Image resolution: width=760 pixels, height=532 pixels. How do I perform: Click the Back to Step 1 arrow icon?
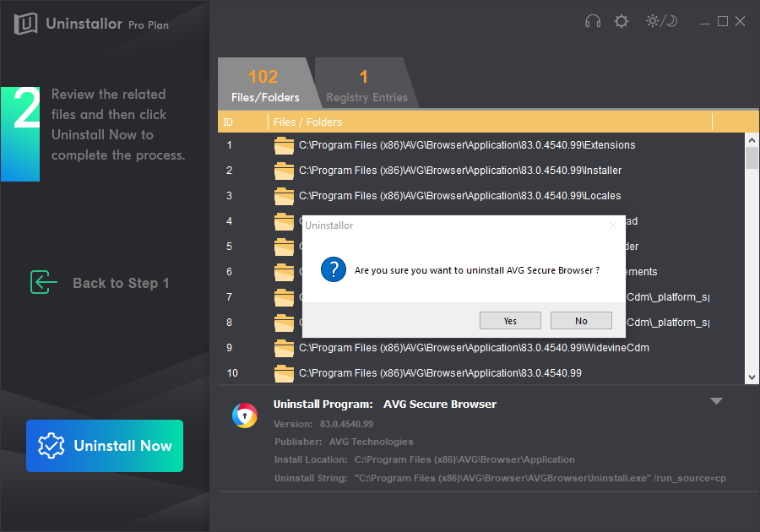tap(43, 282)
